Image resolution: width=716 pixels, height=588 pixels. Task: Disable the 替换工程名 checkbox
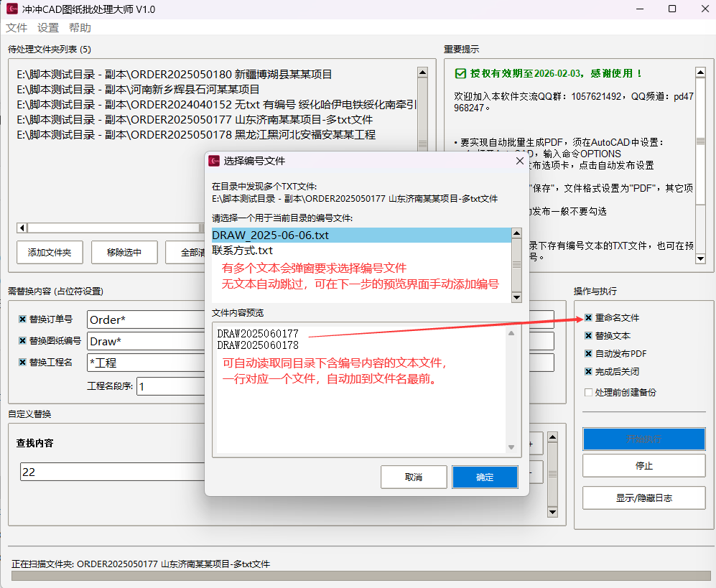coord(22,363)
